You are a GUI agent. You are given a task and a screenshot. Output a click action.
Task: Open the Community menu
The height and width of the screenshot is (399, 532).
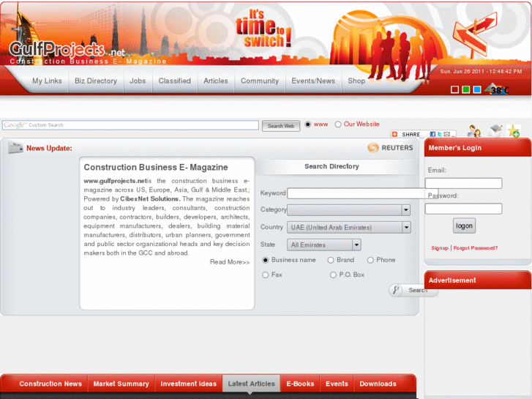260,81
